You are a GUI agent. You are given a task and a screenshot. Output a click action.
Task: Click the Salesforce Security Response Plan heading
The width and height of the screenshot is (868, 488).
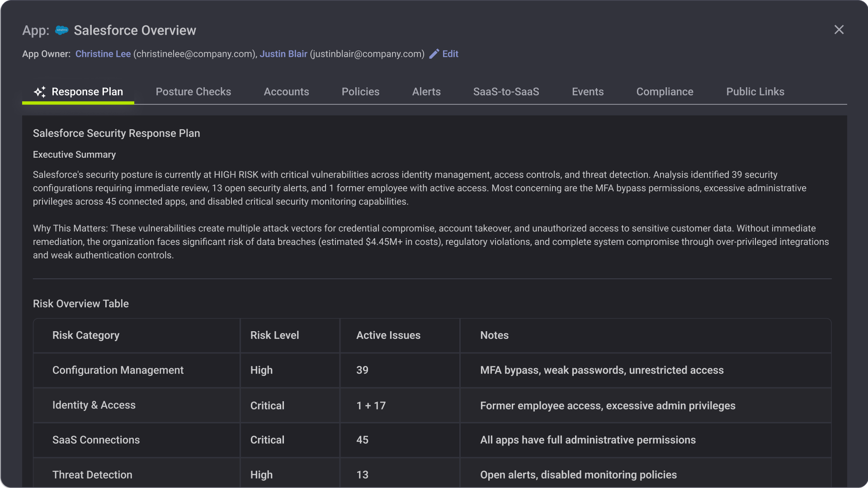click(x=117, y=133)
